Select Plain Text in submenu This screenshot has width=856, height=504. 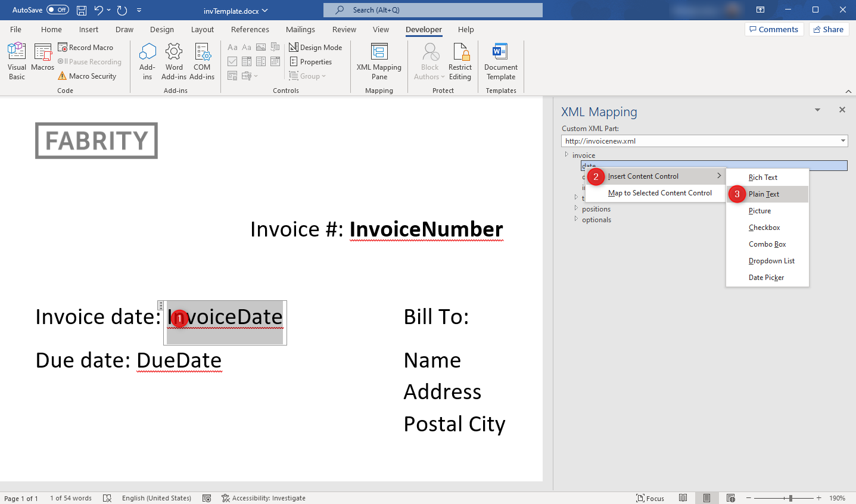coord(767,194)
